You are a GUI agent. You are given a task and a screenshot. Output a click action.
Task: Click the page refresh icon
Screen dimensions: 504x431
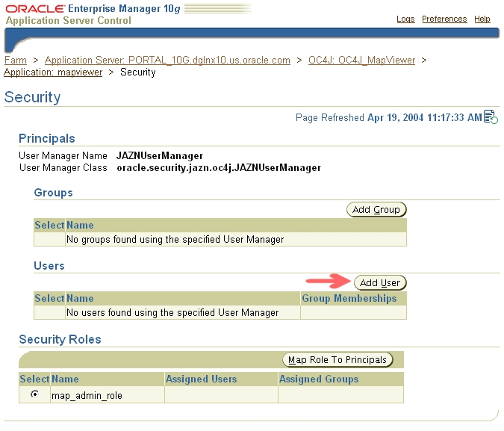491,117
